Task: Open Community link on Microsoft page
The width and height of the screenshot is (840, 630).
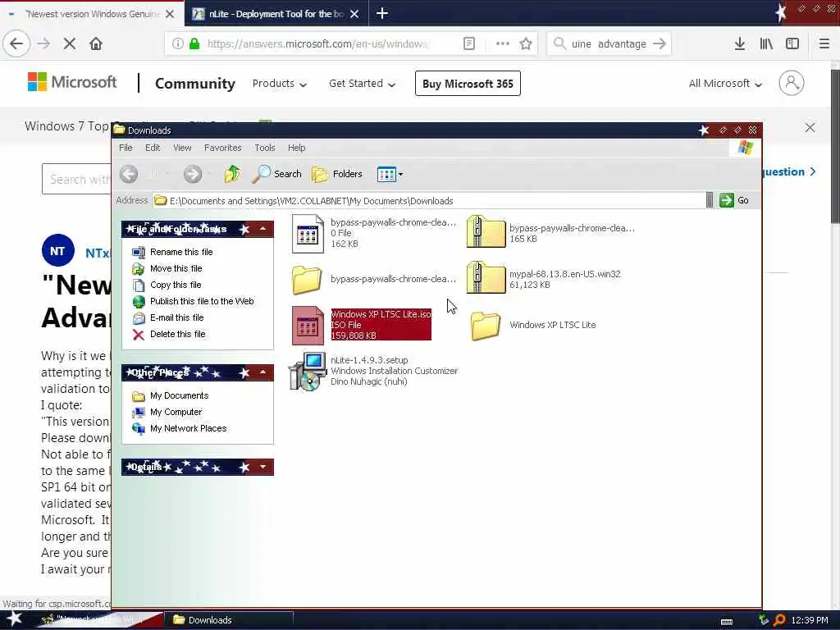Action: tap(195, 84)
